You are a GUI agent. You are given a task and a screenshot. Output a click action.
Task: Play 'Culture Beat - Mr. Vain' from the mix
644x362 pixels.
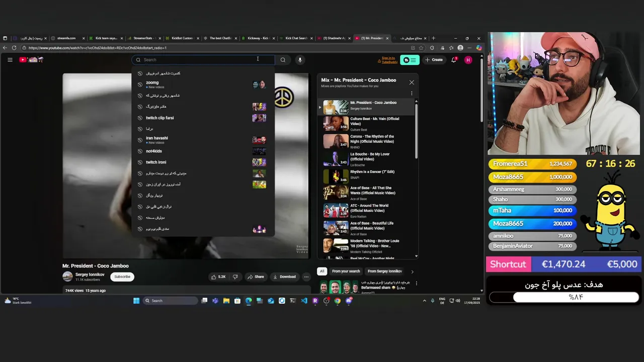click(x=367, y=123)
